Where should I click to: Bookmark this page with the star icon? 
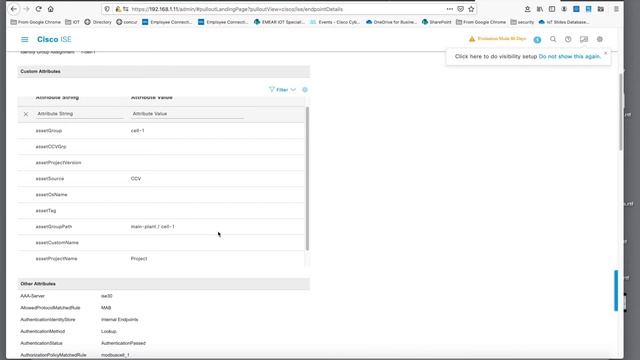[x=471, y=9]
